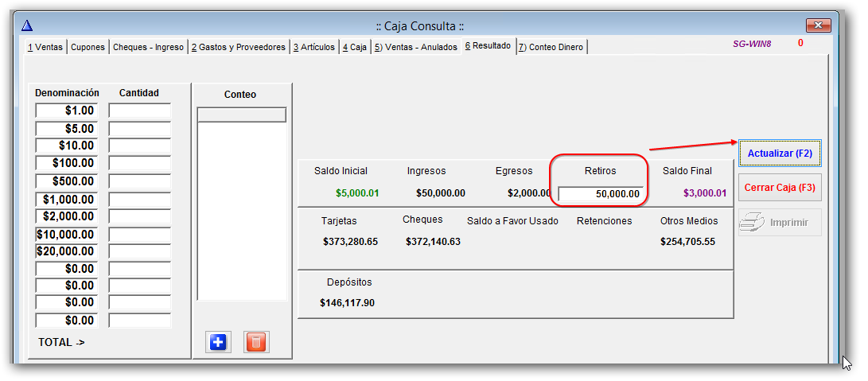The width and height of the screenshot is (868, 381).
Task: Close the Caja Consulta window
Action: [818, 25]
